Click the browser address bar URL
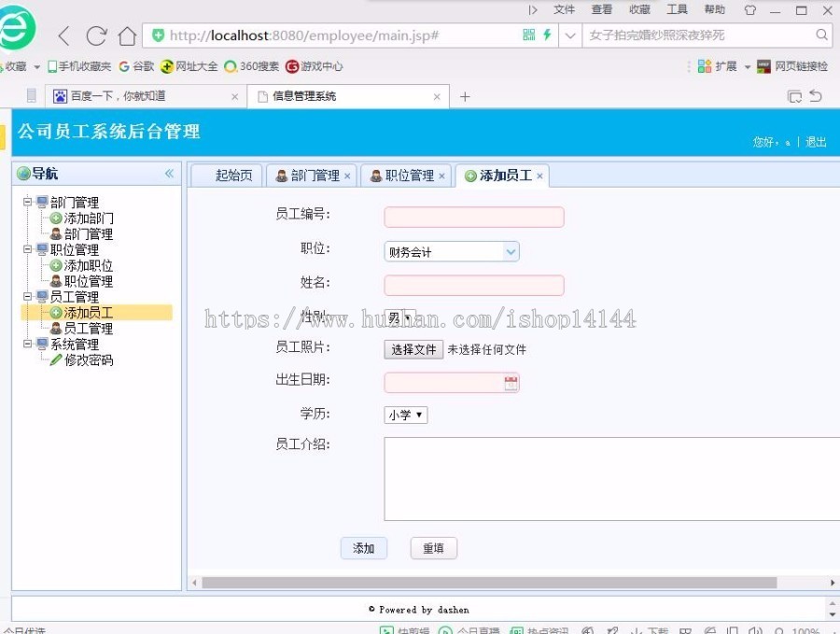 (x=304, y=35)
